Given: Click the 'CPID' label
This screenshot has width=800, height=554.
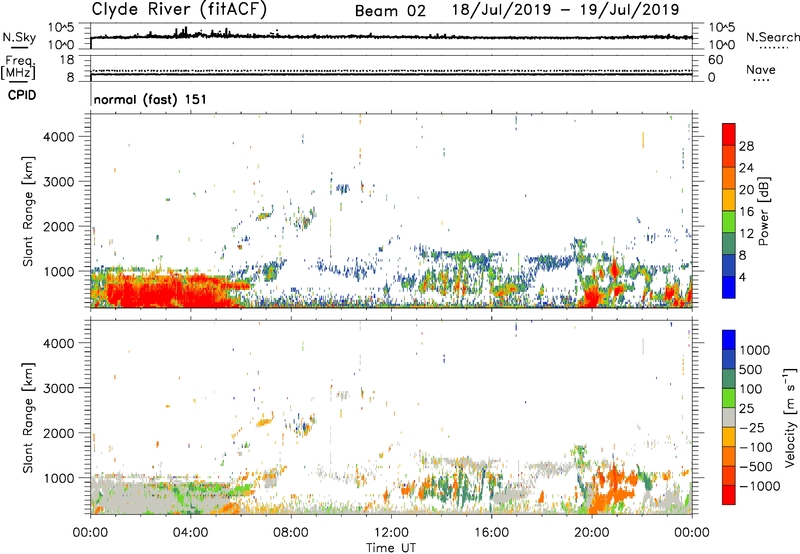Looking at the screenshot, I should pyautogui.click(x=22, y=95).
